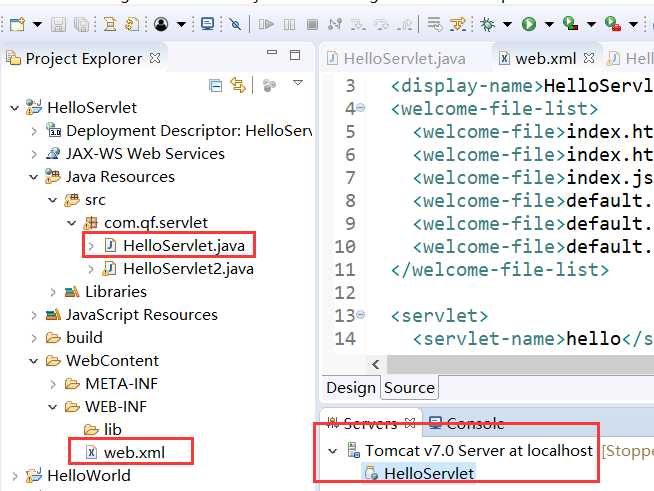This screenshot has width=654, height=491.
Task: Click the Resume debug icon
Action: click(266, 25)
